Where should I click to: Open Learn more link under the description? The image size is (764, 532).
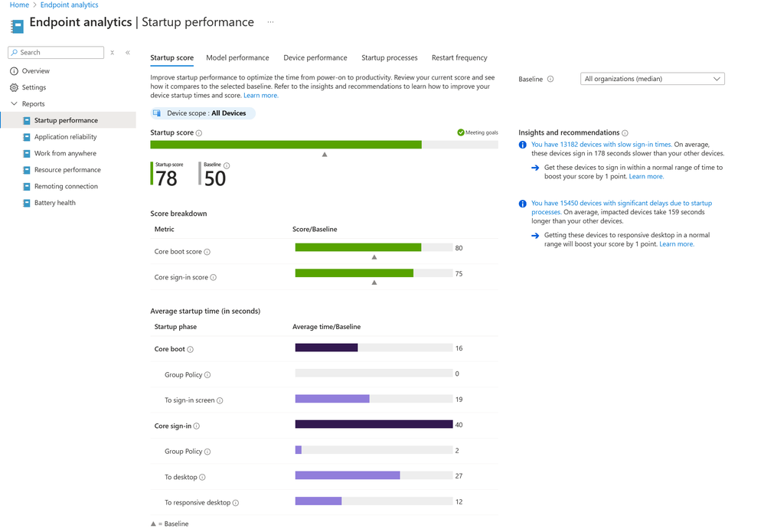(261, 96)
